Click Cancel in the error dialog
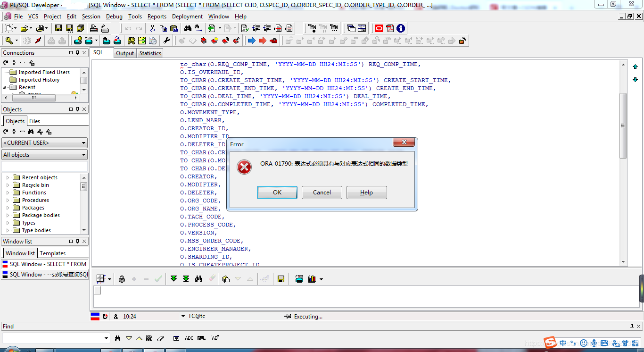Viewport: 644px width, 352px height. [322, 192]
